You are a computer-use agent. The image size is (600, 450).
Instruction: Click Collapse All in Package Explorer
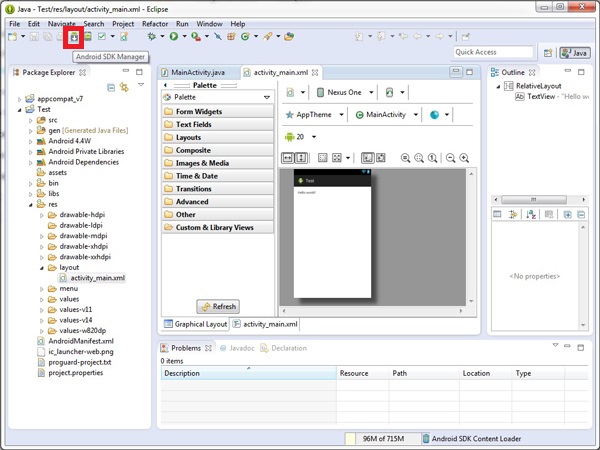point(110,88)
